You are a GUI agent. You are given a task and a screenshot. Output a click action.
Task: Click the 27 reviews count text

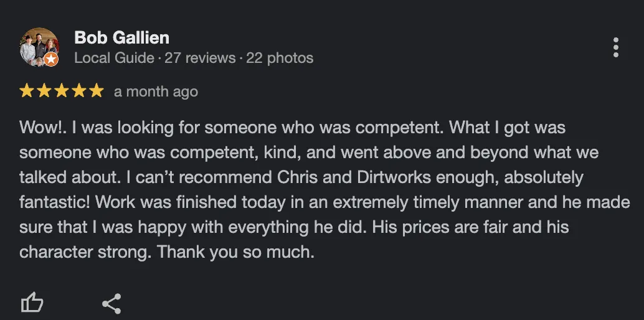(x=200, y=58)
